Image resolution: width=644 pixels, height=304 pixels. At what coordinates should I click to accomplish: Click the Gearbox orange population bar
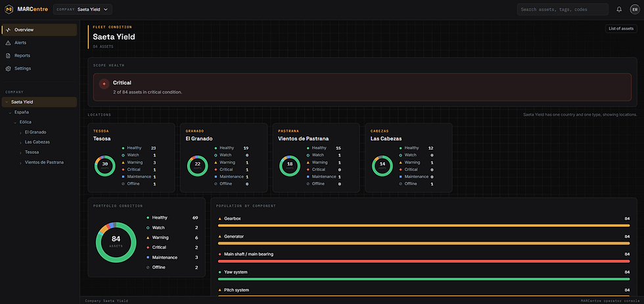click(x=424, y=226)
